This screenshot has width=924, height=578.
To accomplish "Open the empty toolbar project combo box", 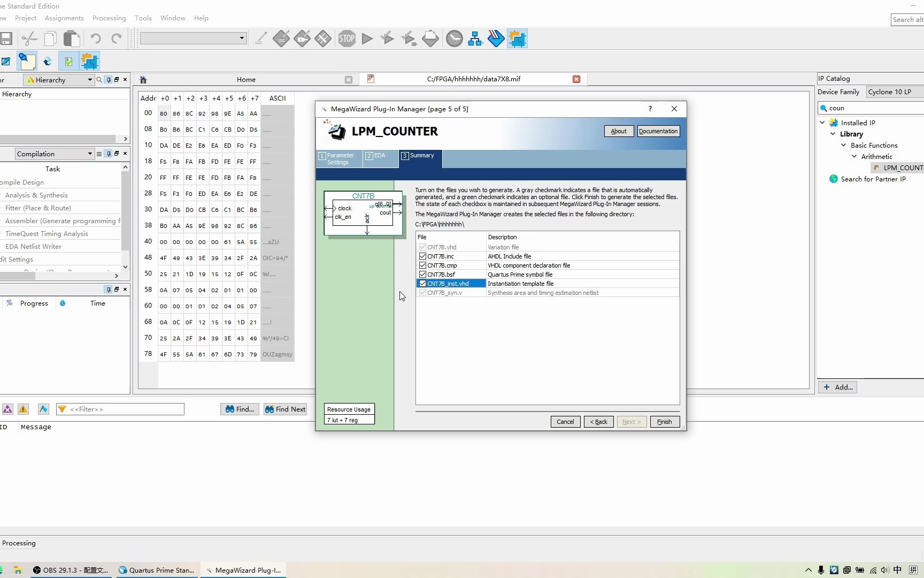I will point(193,38).
